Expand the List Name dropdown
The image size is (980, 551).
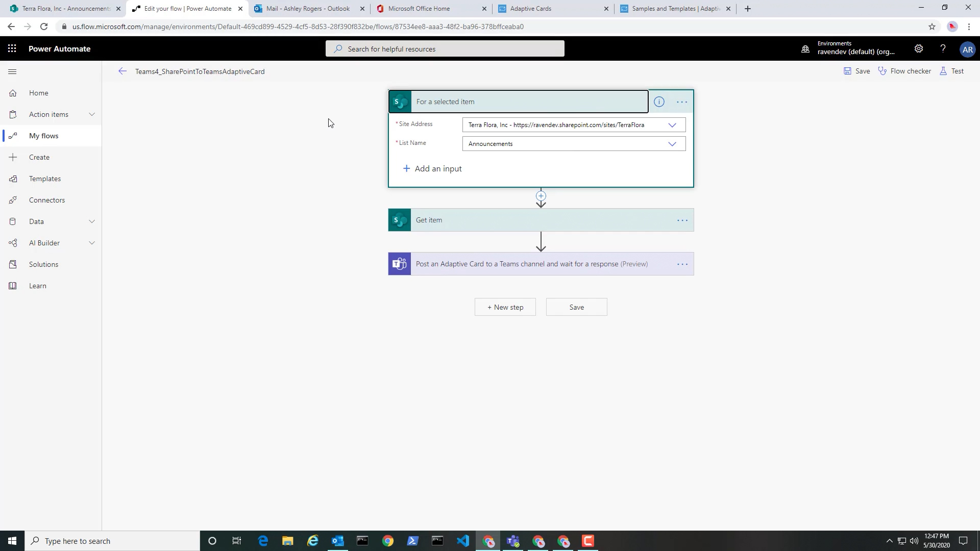click(x=672, y=144)
